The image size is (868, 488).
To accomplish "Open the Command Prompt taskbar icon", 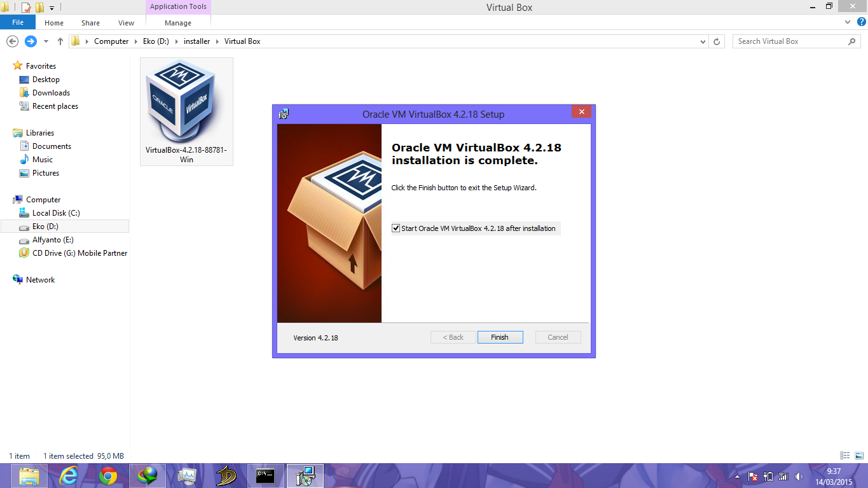I will [266, 476].
